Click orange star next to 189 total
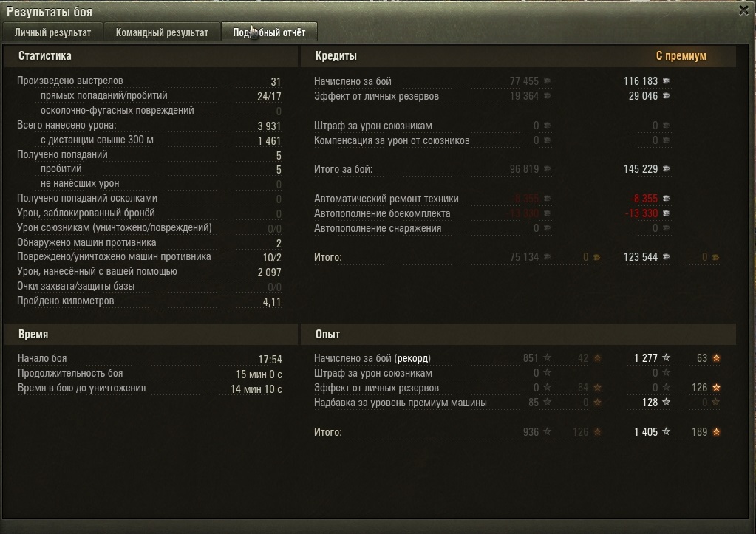 [x=717, y=432]
